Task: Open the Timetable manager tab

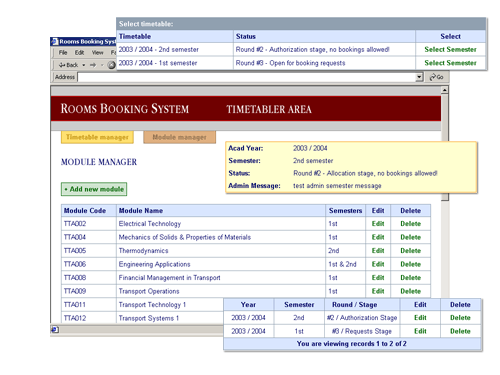Action: 97,137
